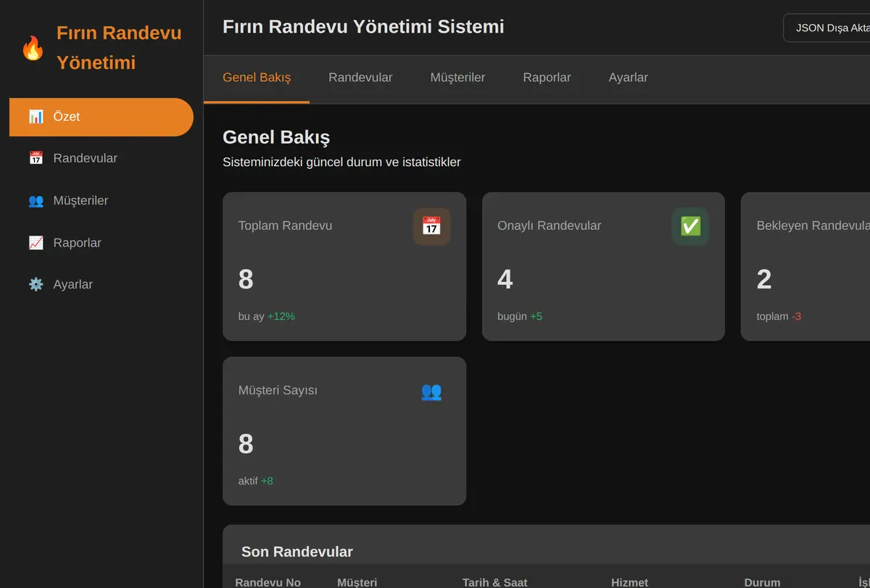Click the calendar icon beside sidebar Randevular
This screenshot has height=588, width=870.
36,158
